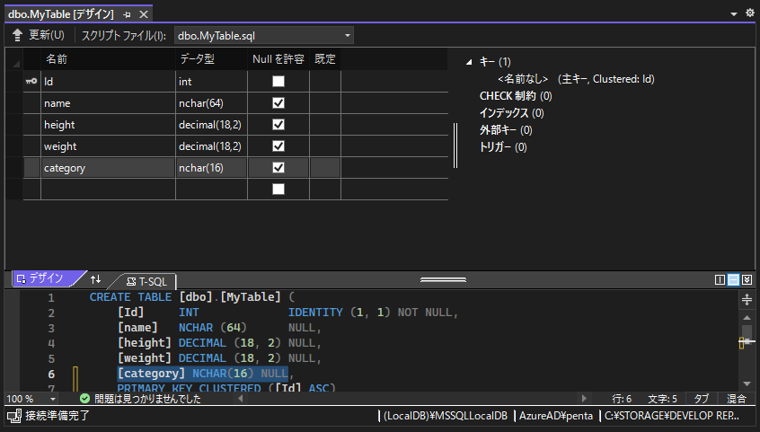This screenshot has height=432, width=760.
Task: Click the connection ready status icon
Action: (14, 416)
